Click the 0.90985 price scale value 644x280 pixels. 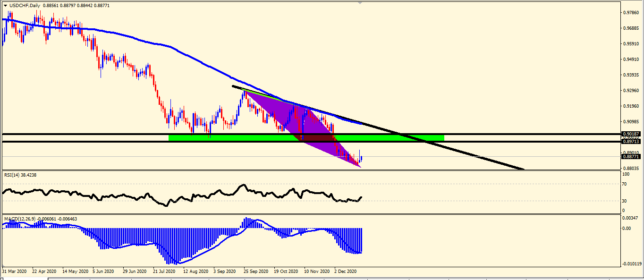click(631, 122)
